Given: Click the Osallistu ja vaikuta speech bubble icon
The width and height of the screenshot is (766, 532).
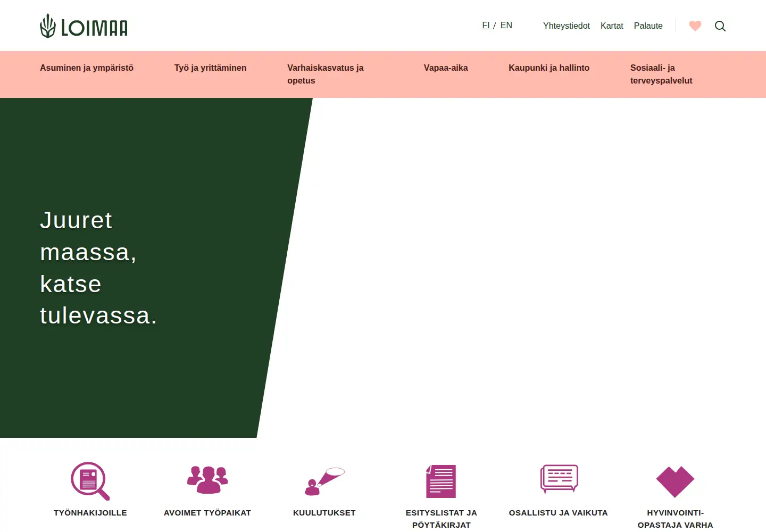Looking at the screenshot, I should coord(559,479).
